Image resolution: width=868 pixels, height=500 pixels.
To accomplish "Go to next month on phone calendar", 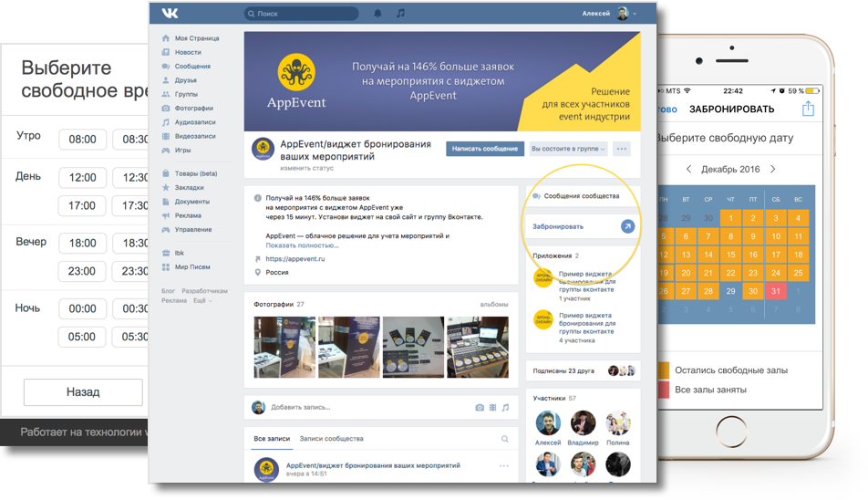I will (x=773, y=170).
